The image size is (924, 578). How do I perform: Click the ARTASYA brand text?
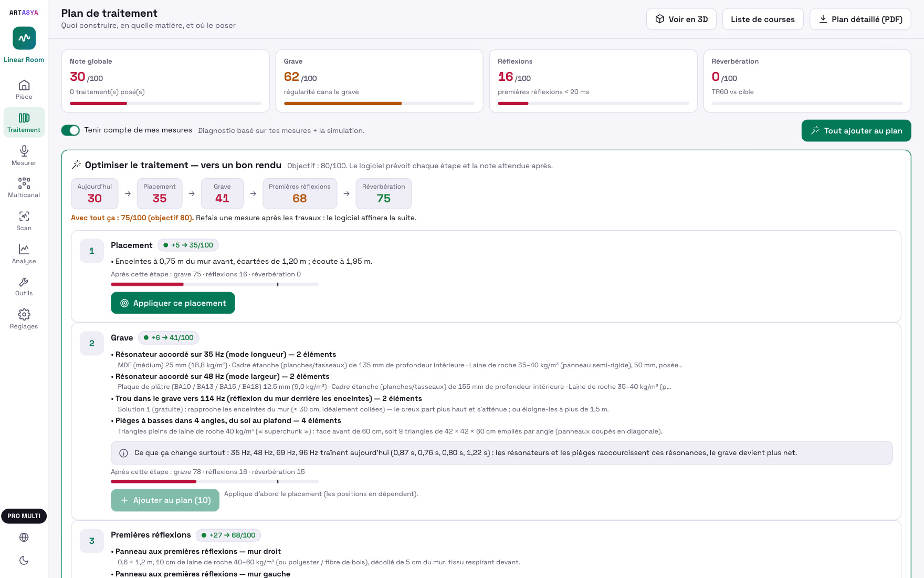click(24, 13)
